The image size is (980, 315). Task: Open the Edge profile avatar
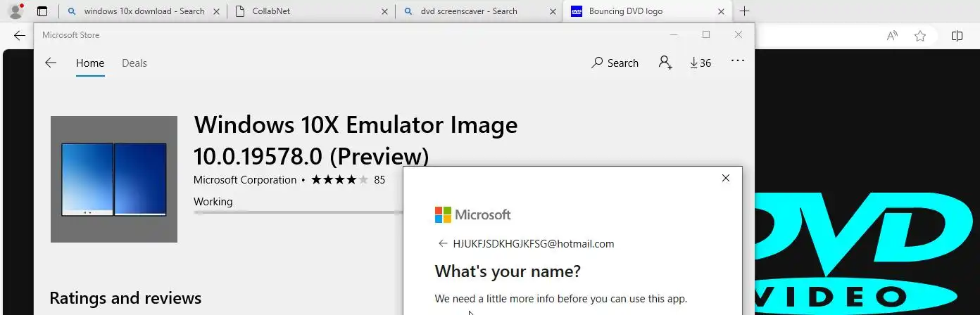tap(15, 11)
